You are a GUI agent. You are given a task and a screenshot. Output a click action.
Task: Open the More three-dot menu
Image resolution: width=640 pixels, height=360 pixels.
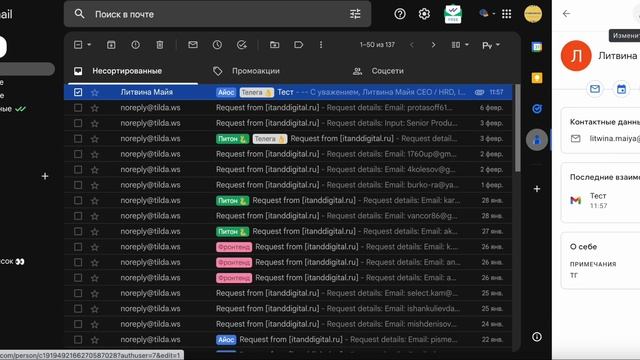coord(321,45)
